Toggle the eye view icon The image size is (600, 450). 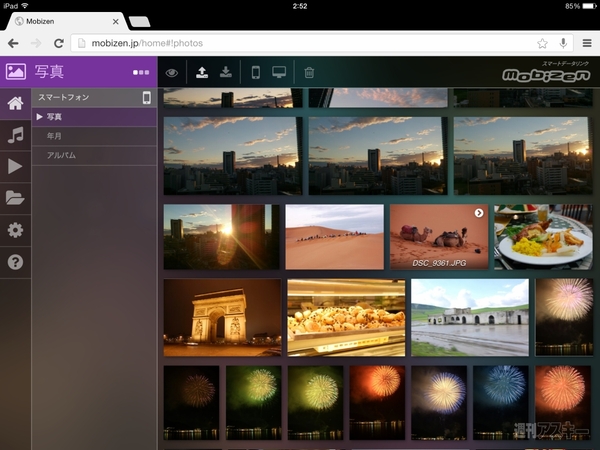click(x=172, y=72)
